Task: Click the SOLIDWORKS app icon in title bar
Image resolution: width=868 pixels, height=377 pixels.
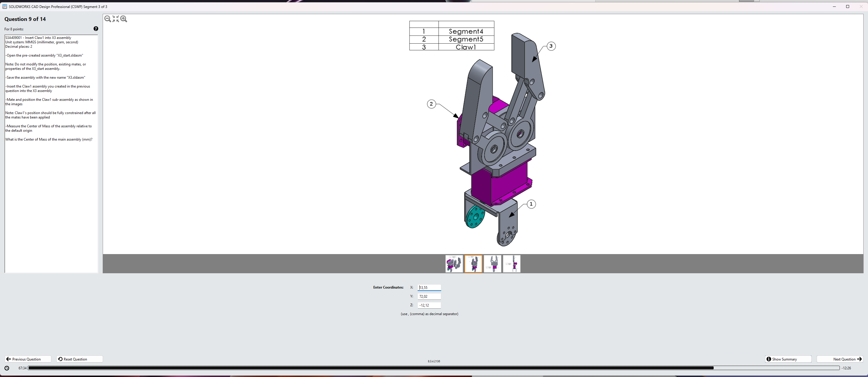Action: tap(4, 7)
